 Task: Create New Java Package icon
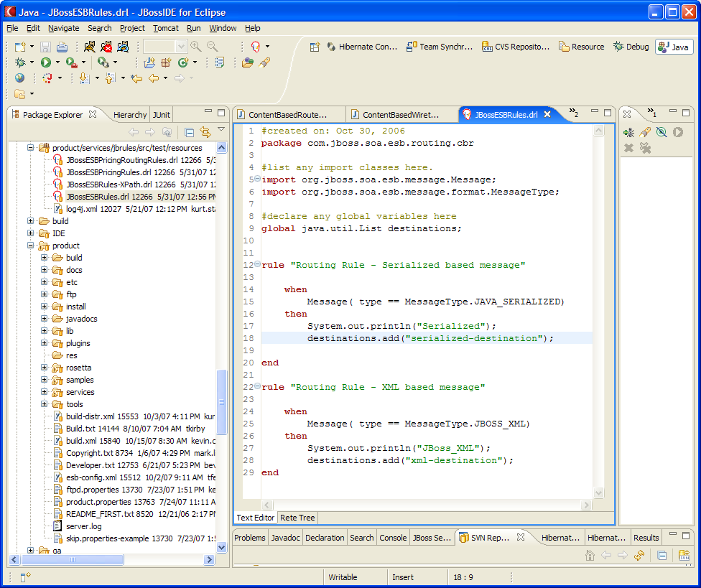tap(166, 62)
